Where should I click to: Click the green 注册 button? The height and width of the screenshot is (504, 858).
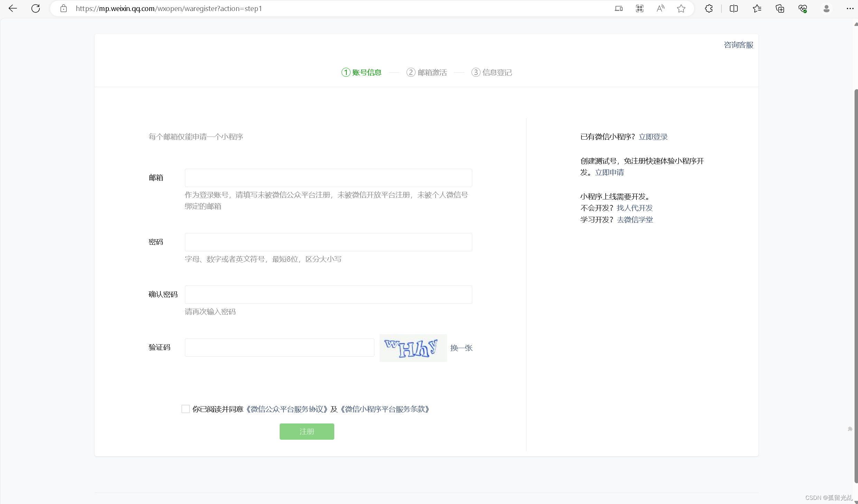pyautogui.click(x=307, y=431)
